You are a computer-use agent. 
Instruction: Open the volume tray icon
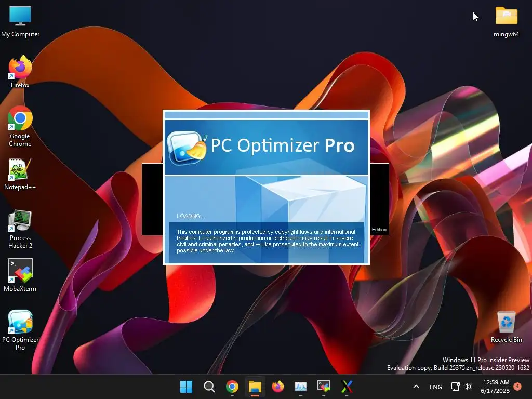coord(468,387)
